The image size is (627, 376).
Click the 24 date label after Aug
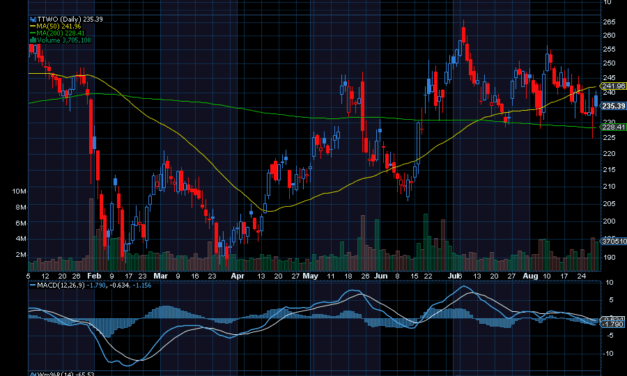[581, 276]
